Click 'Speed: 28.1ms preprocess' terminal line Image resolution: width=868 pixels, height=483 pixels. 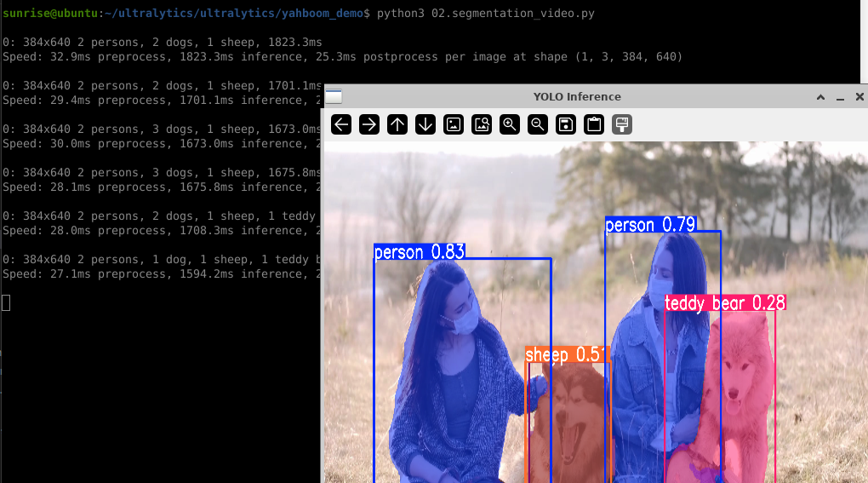(x=163, y=187)
